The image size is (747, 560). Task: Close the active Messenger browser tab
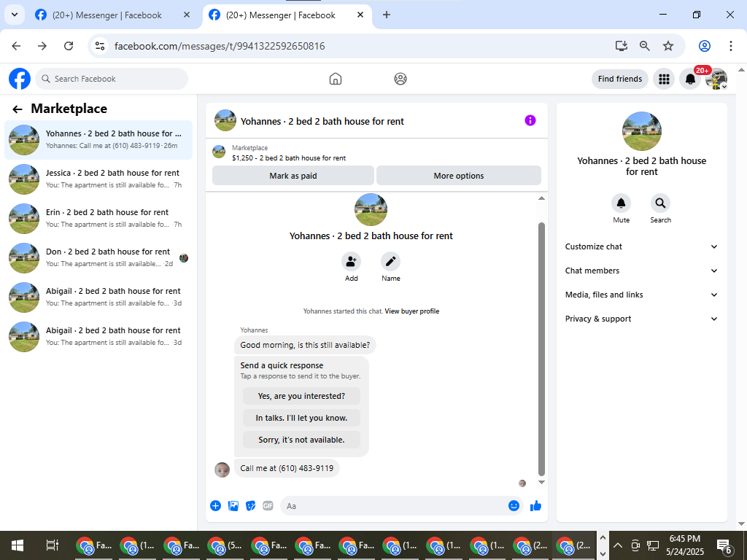[x=360, y=15]
